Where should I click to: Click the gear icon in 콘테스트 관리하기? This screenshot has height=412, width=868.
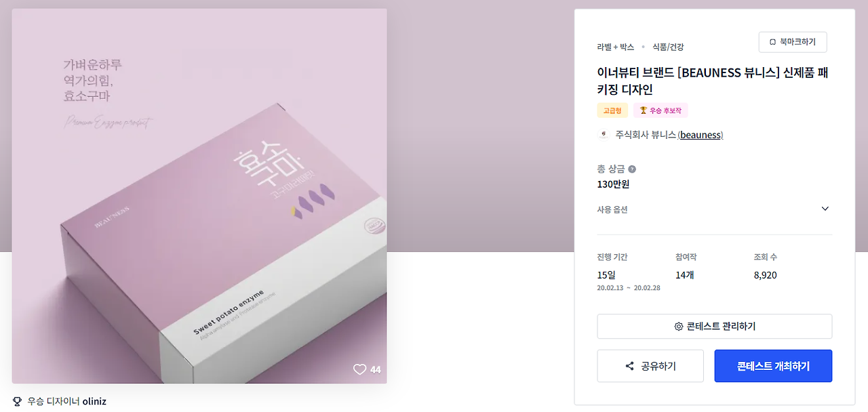(679, 327)
